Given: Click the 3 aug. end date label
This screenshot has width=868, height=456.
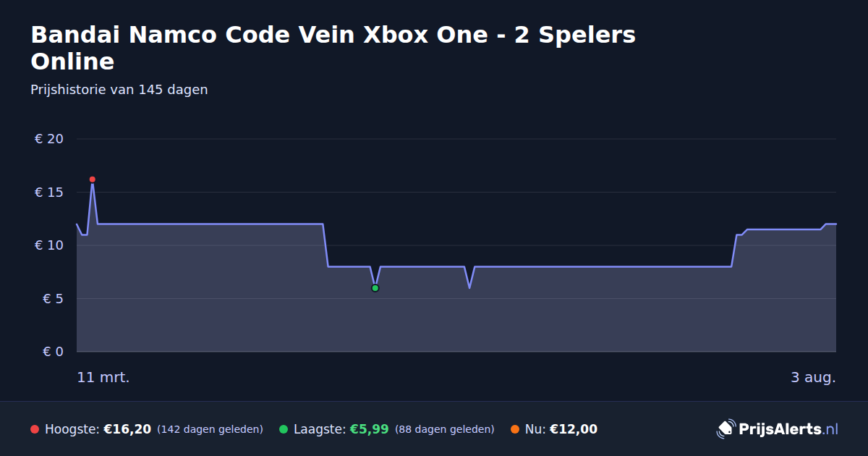Looking at the screenshot, I should 813,377.
